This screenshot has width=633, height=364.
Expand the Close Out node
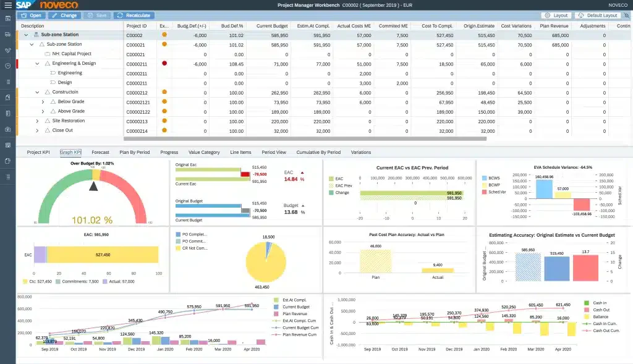(37, 130)
